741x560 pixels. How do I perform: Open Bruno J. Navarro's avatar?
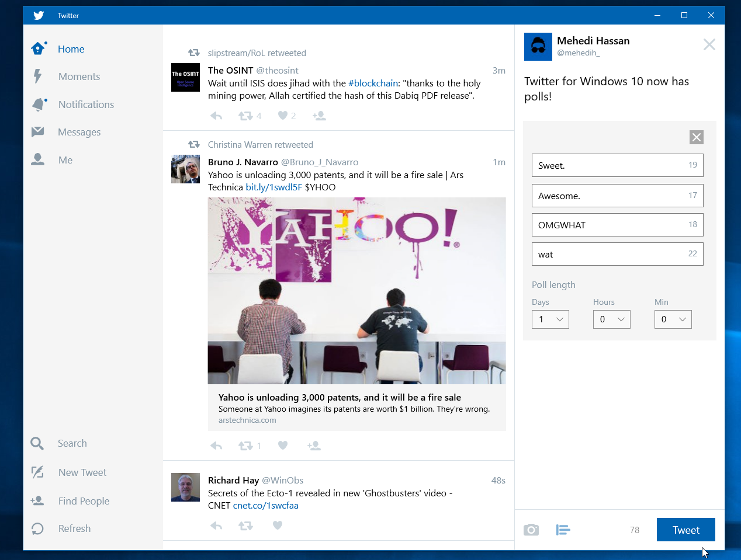click(x=186, y=169)
